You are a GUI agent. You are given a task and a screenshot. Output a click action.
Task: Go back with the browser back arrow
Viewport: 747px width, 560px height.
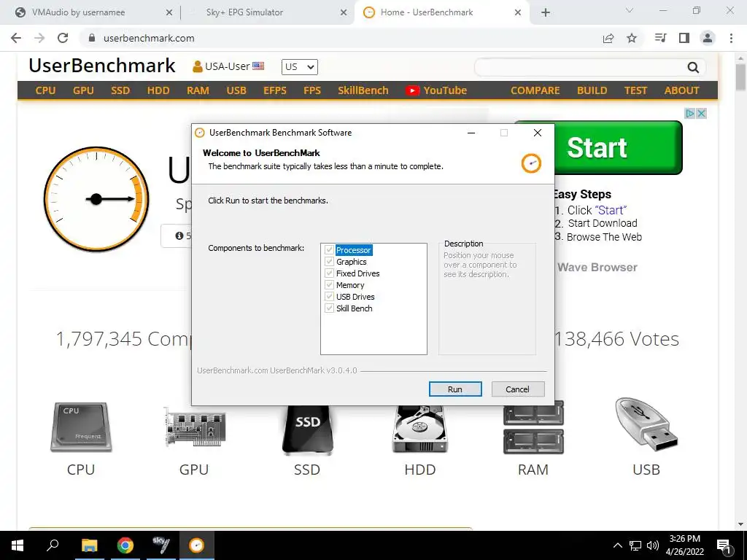coord(16,38)
